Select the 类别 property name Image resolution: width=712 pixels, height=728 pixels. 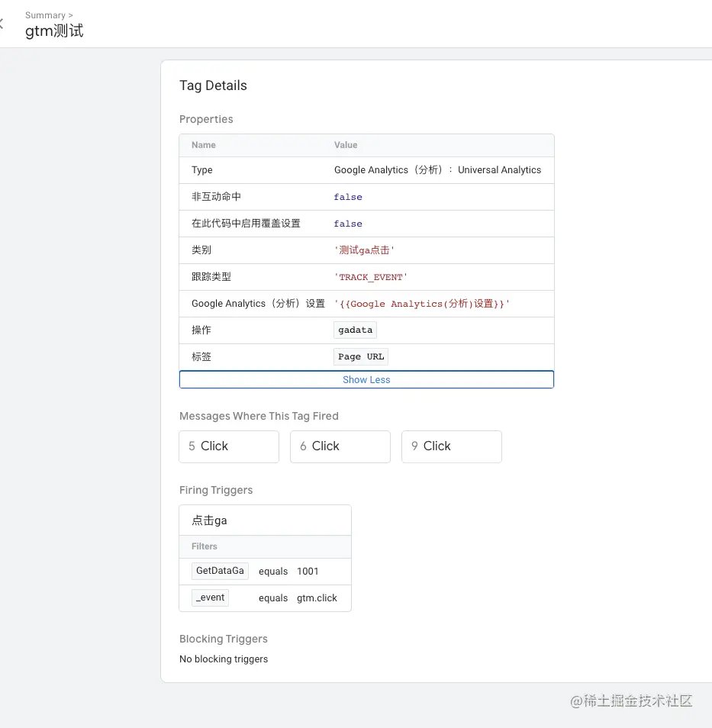click(201, 250)
